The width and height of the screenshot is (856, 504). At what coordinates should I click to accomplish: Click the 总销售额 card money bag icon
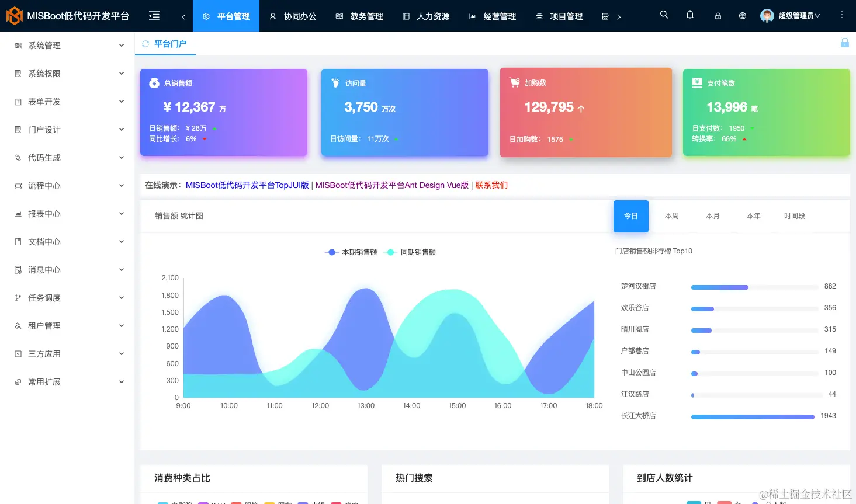(x=154, y=83)
